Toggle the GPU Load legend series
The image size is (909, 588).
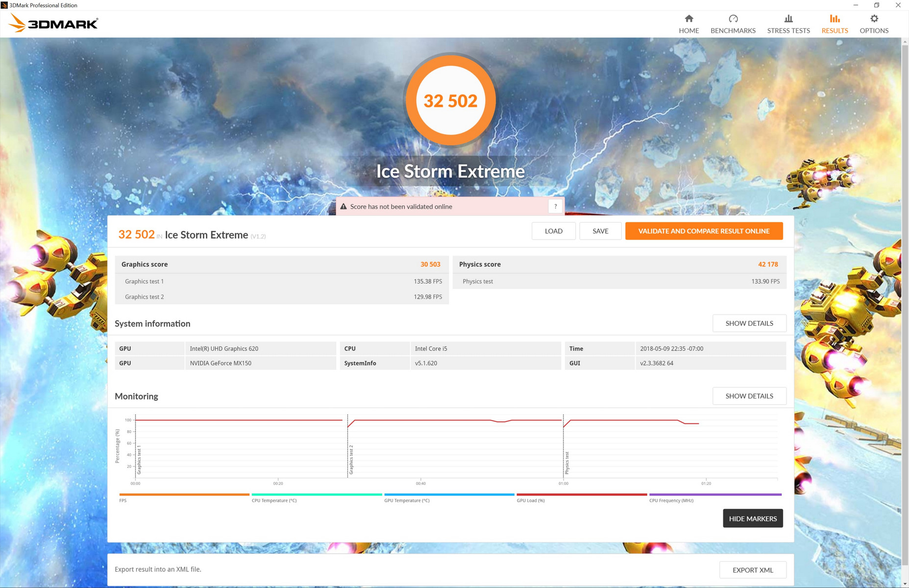tap(582, 497)
